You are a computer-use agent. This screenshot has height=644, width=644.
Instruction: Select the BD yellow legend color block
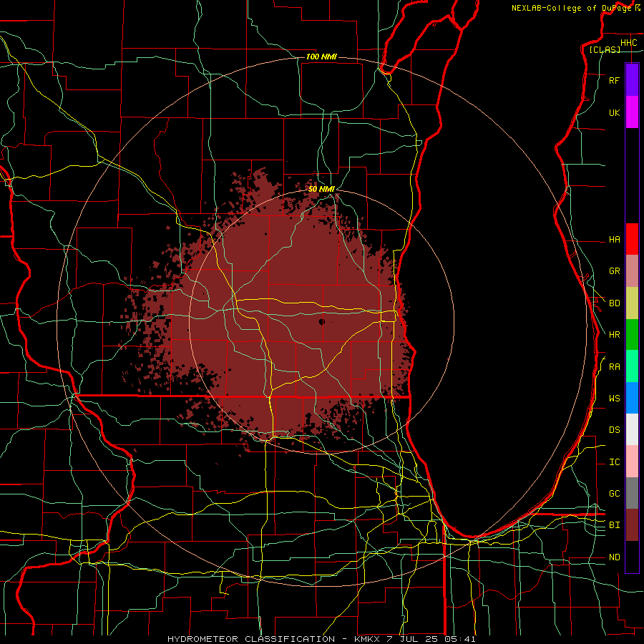tap(632, 303)
